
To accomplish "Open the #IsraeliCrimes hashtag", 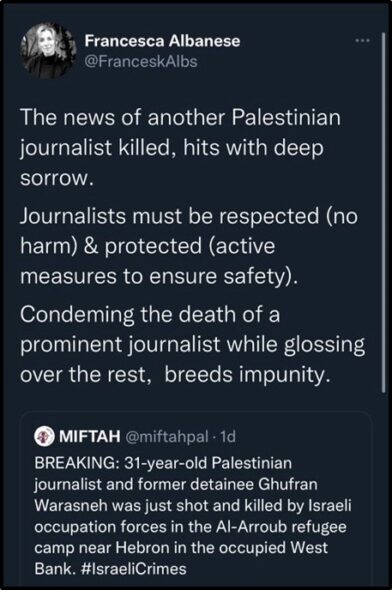I will click(134, 569).
